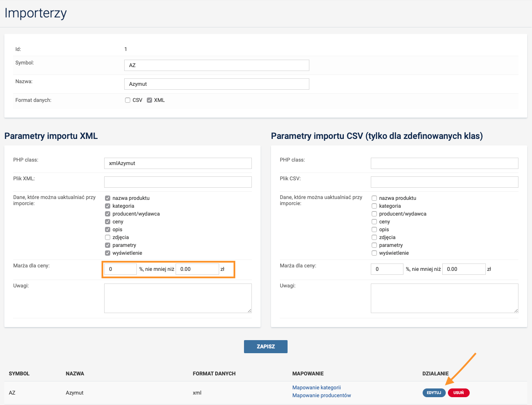This screenshot has width=532, height=405.
Task: Focus the Symbol input field
Action: (217, 65)
